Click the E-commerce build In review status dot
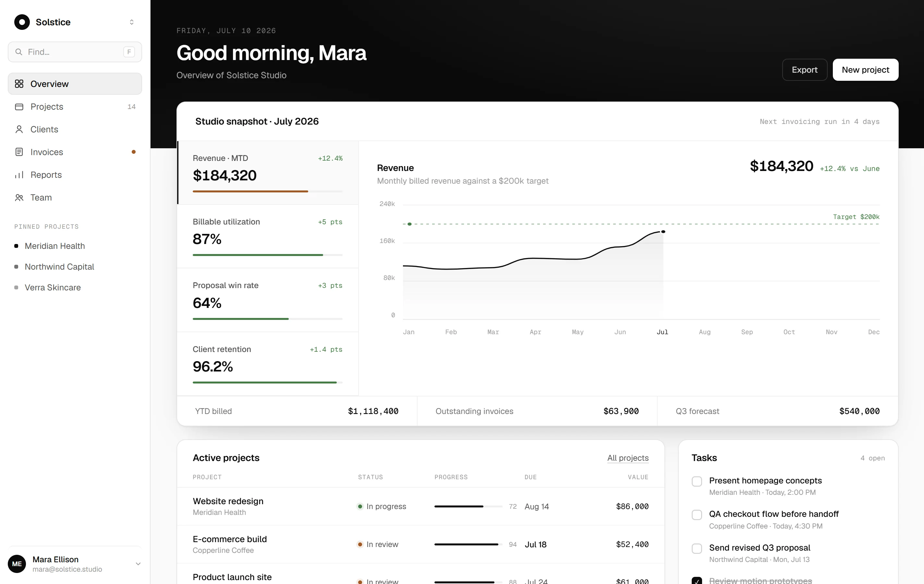 pos(360,544)
